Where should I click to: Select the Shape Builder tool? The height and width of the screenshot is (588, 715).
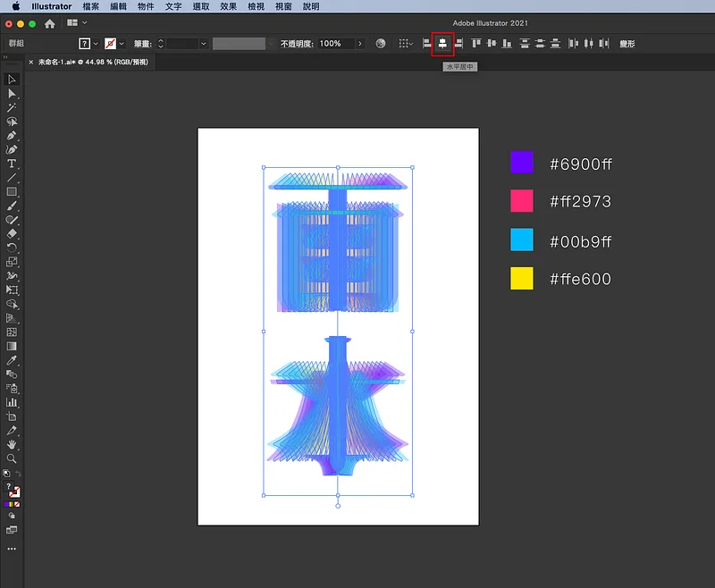[12, 304]
